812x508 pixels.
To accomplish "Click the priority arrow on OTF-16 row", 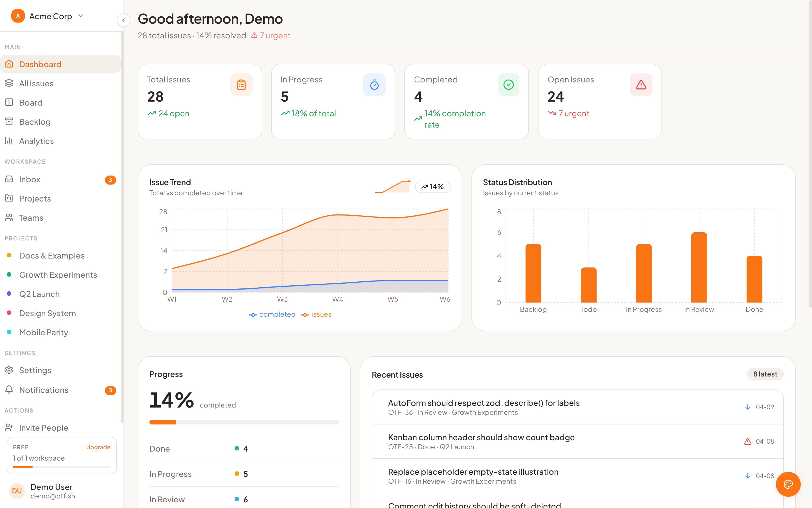I will (x=748, y=476).
